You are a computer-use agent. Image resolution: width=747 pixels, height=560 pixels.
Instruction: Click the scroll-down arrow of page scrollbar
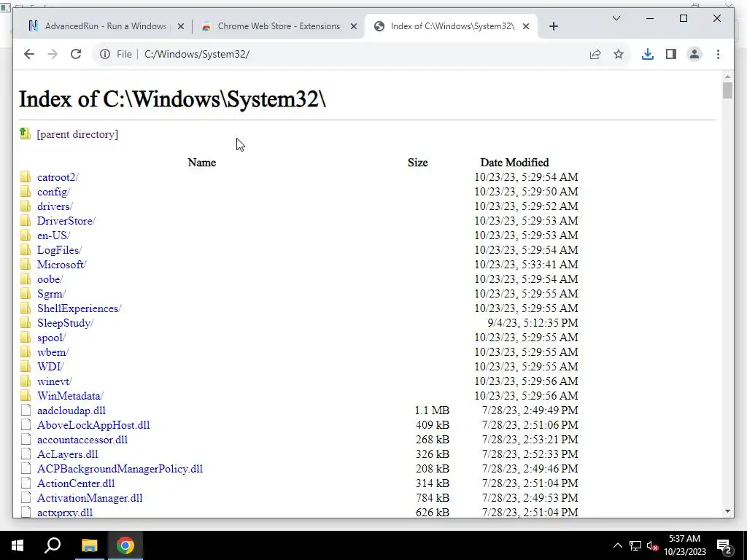727,511
